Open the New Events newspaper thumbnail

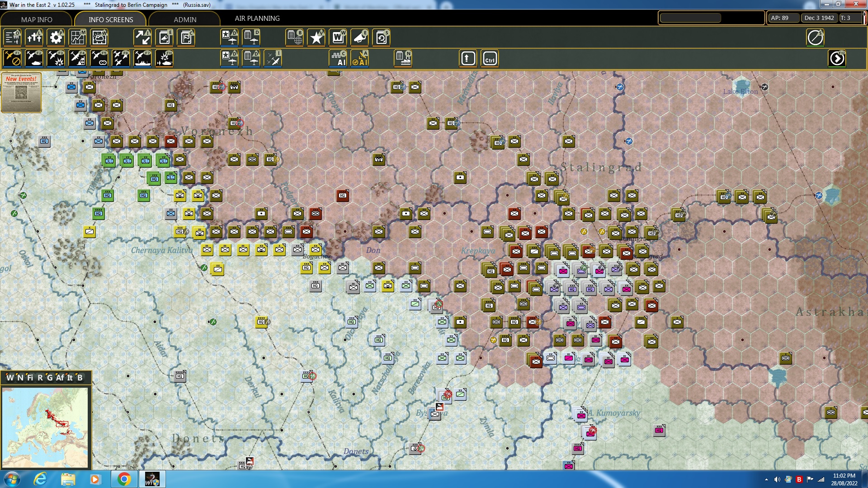coord(21,93)
